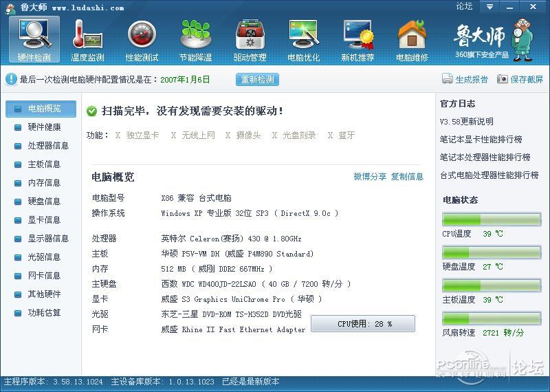Click the 保存截屏 camera icon

[503, 79]
